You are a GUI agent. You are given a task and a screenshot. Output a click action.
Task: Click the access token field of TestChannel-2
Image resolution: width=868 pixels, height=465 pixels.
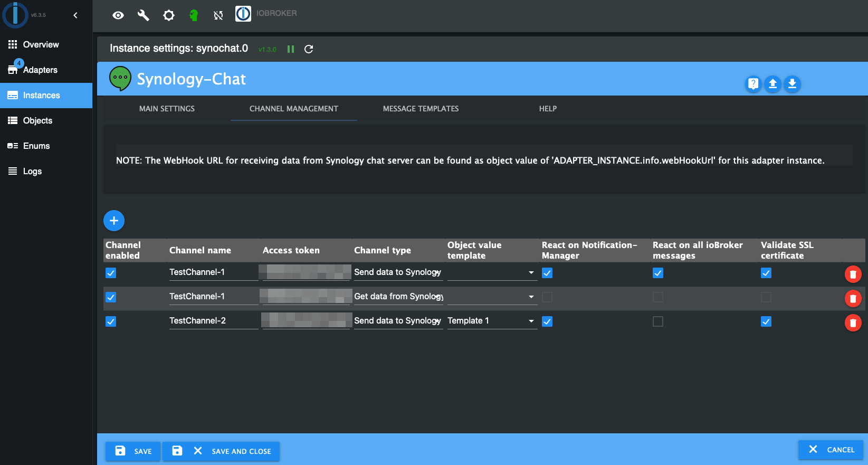tap(306, 321)
